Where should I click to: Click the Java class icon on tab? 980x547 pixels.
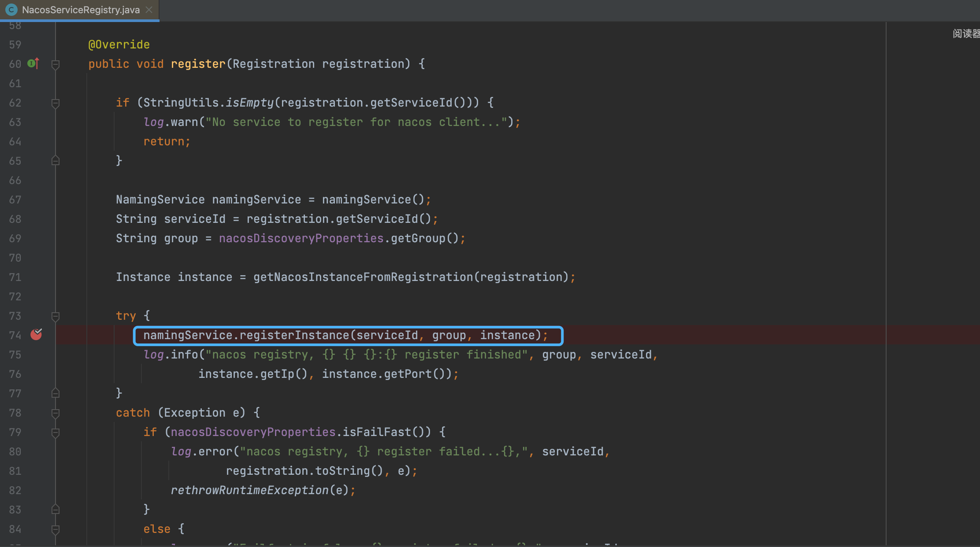pos(11,10)
